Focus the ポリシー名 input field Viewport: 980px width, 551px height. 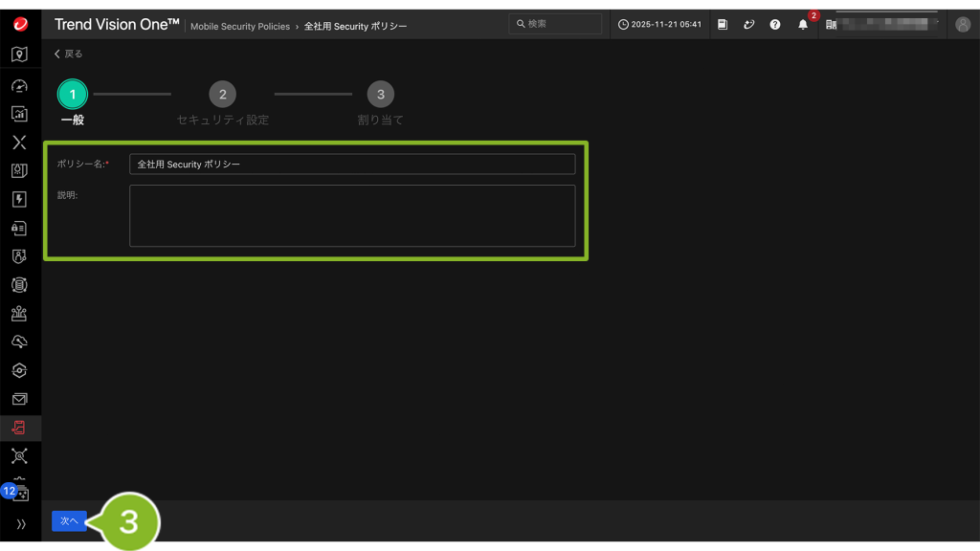point(352,165)
